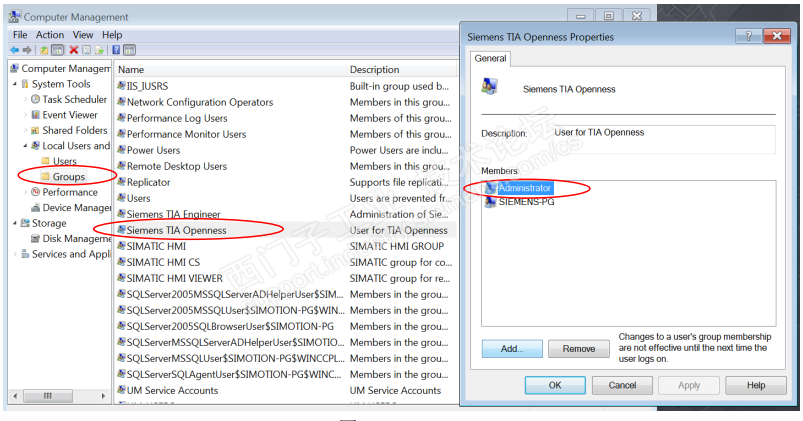
Task: Collapse the Local Users and Groups node
Action: point(26,146)
